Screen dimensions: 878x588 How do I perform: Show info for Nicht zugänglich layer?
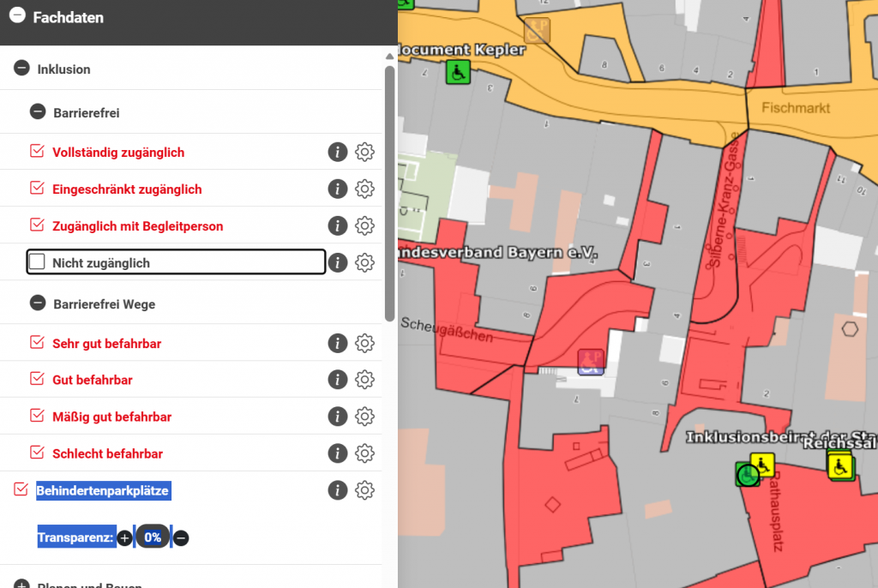[338, 262]
